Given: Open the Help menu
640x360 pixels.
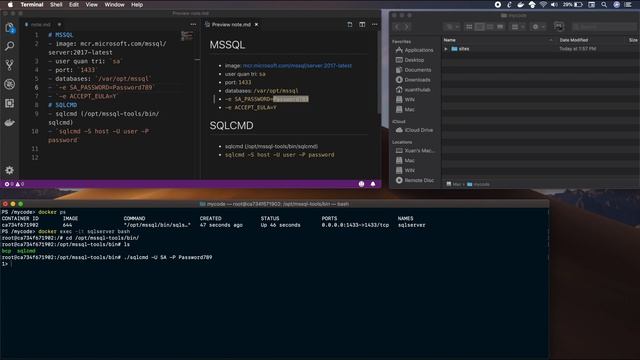Looking at the screenshot, I should tap(137, 5).
